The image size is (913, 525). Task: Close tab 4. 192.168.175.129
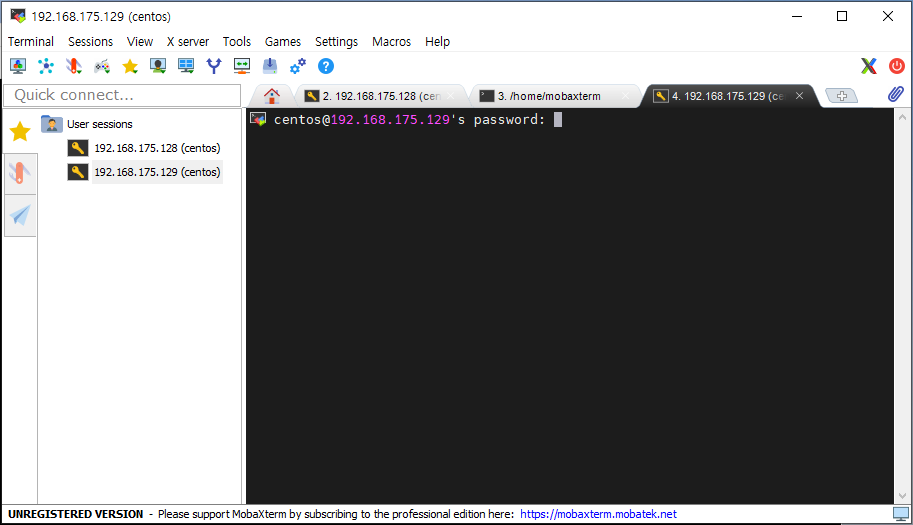click(799, 95)
